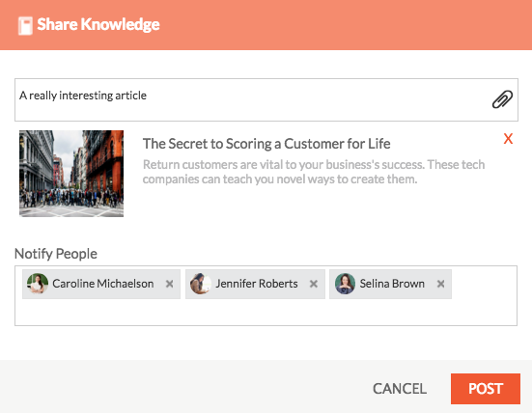Click the Share Knowledge header icon

(25, 26)
